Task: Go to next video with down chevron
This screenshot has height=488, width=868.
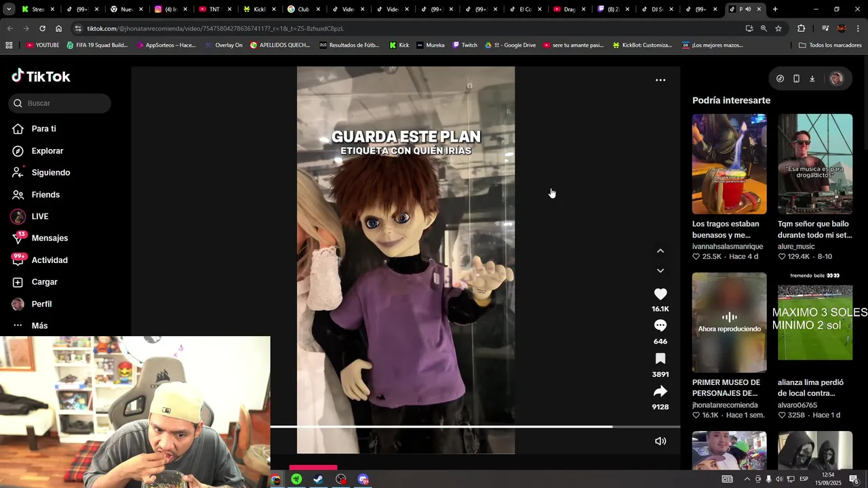Action: tap(660, 270)
